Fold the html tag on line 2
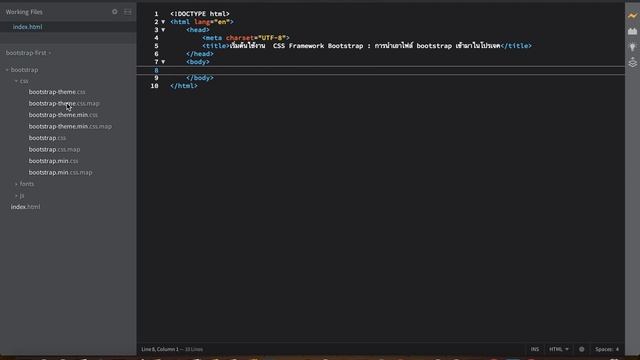This screenshot has width=640, height=360. (163, 22)
